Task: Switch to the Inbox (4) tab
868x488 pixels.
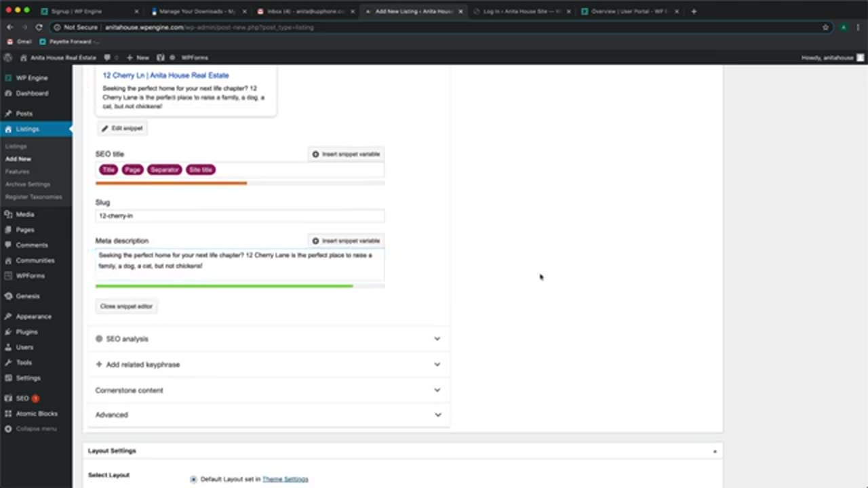Action: point(306,11)
